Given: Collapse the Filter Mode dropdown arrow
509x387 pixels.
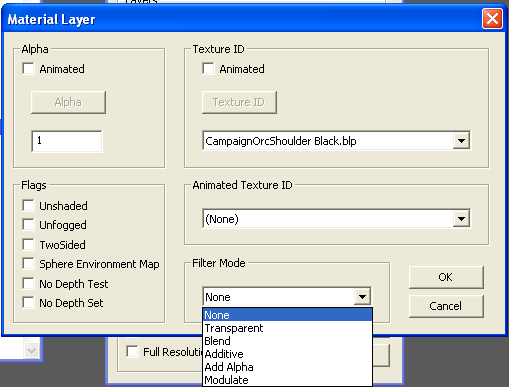Looking at the screenshot, I should (362, 296).
